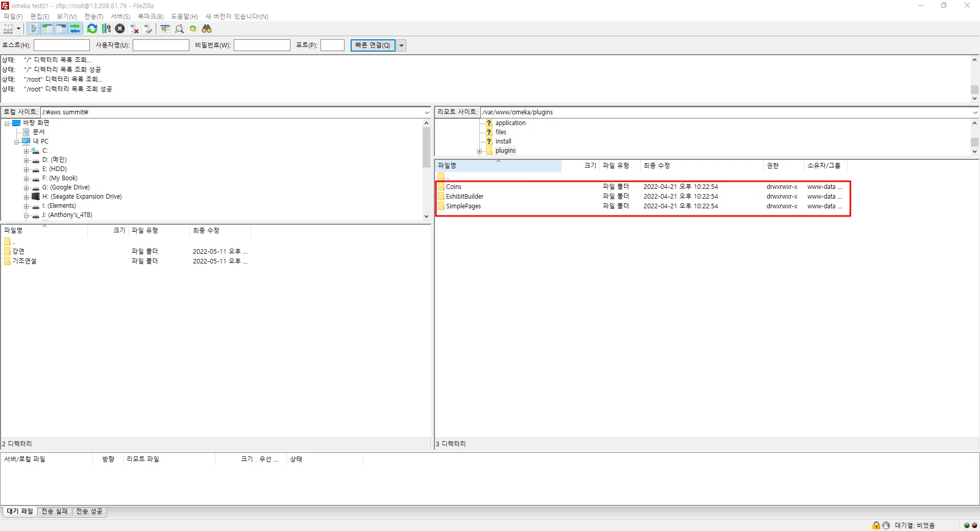Toggle local directory tree view
Image resolution: width=980 pixels, height=531 pixels.
47,29
